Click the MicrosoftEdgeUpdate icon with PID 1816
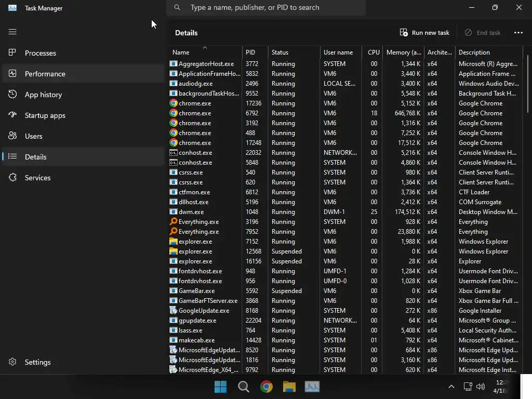 174,360
